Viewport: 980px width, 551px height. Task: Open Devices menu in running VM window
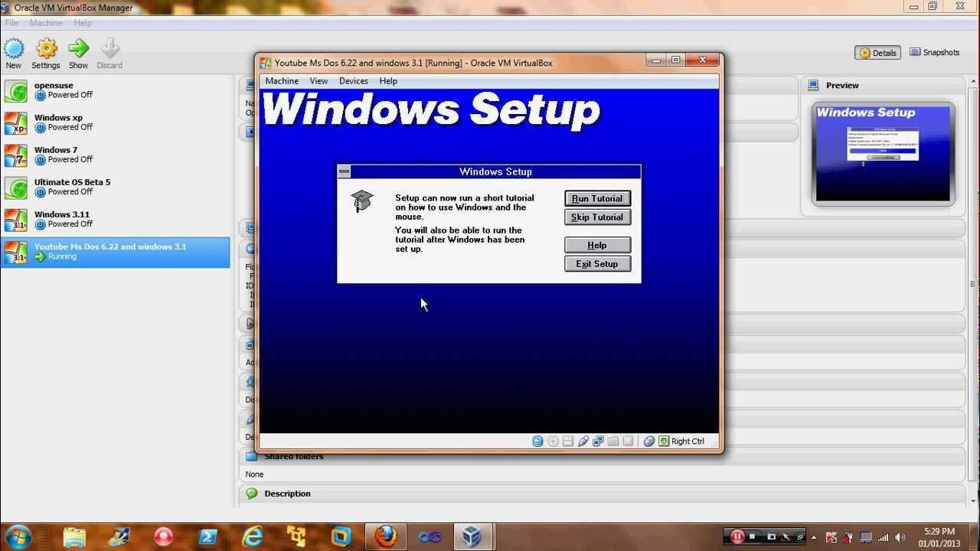point(354,81)
